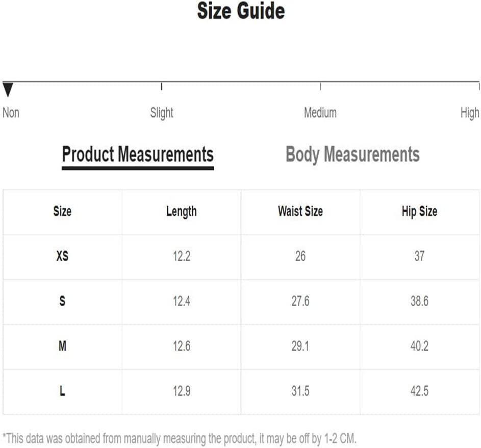This screenshot has width=481, height=448.
Task: Click the manual measuring disclaimer note
Action: click(180, 438)
